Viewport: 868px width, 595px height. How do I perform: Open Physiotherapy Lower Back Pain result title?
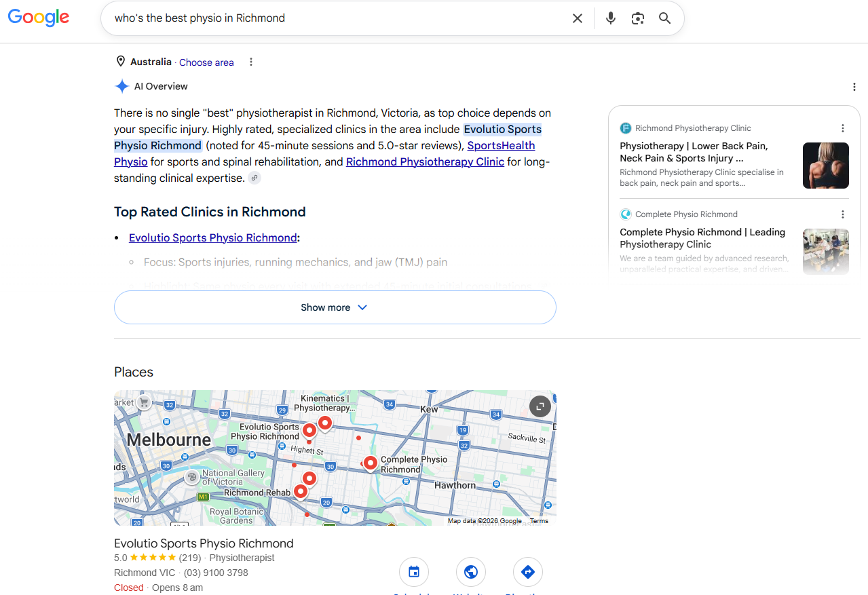pos(694,152)
